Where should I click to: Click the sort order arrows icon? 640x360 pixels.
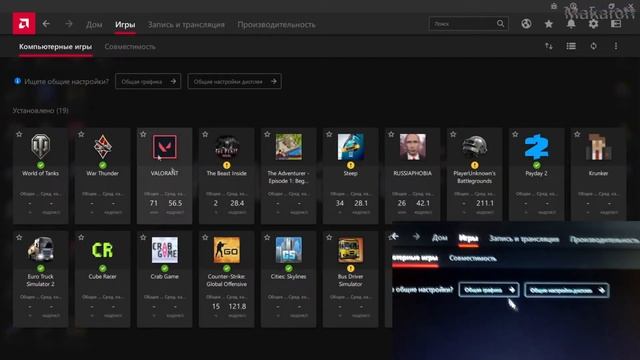[549, 46]
